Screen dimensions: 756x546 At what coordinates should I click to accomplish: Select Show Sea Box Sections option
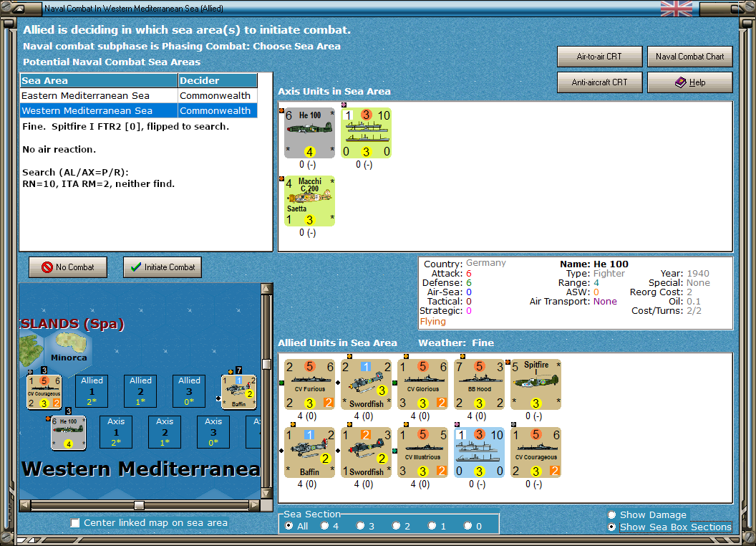click(612, 527)
